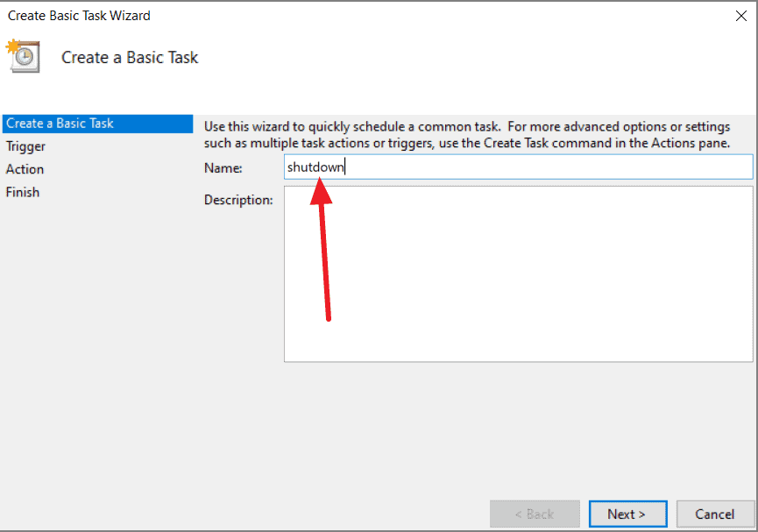
Task: Select the Finish step in the sidebar
Action: 23,192
